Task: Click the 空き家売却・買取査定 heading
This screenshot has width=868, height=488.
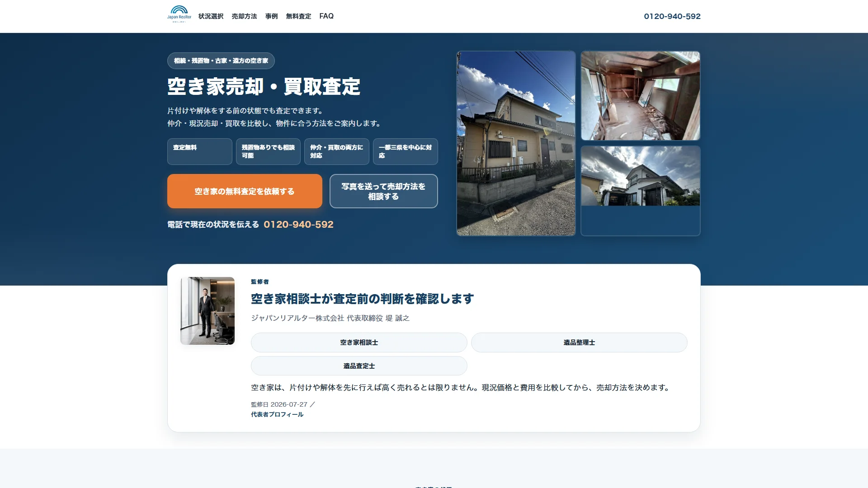Action: click(x=264, y=86)
